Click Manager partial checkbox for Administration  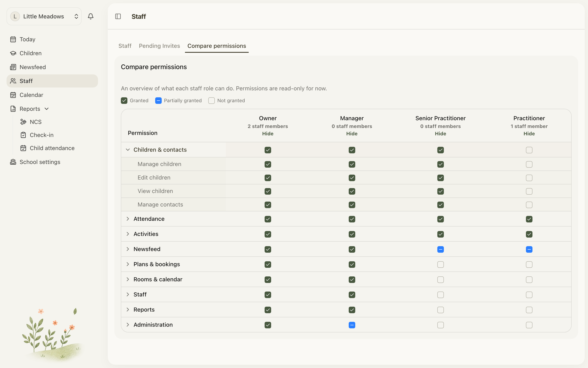click(352, 325)
